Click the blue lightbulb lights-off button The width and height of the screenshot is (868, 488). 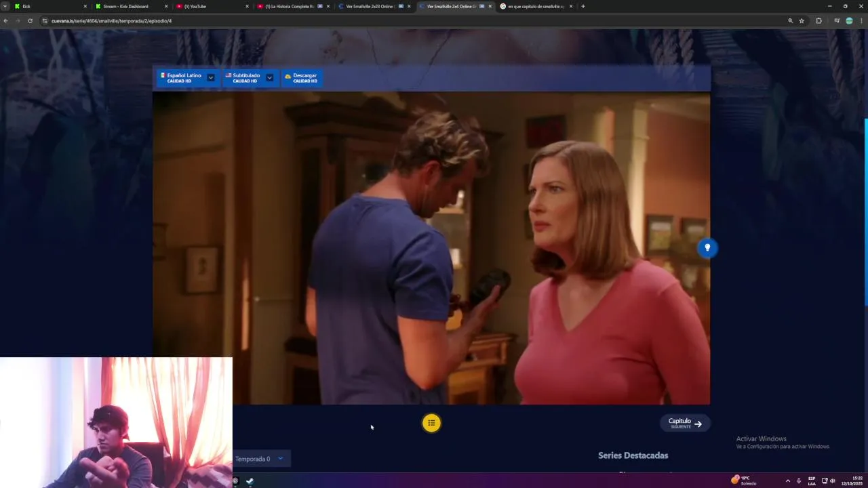707,247
